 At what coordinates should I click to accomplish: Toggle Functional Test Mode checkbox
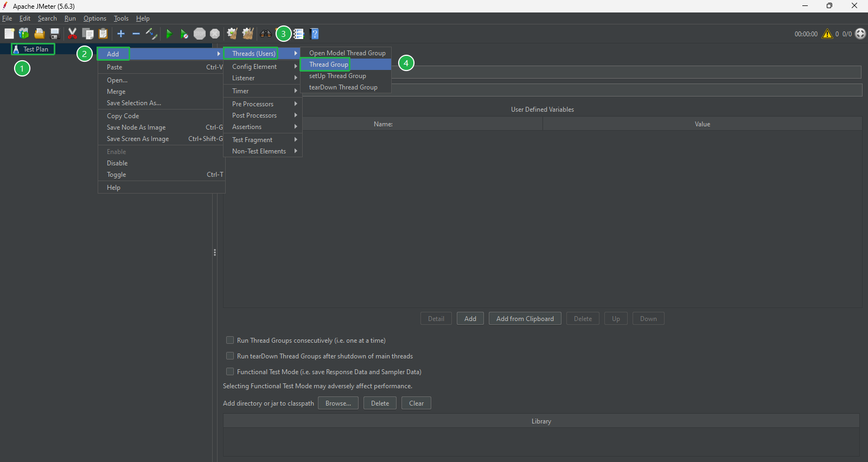pos(230,371)
